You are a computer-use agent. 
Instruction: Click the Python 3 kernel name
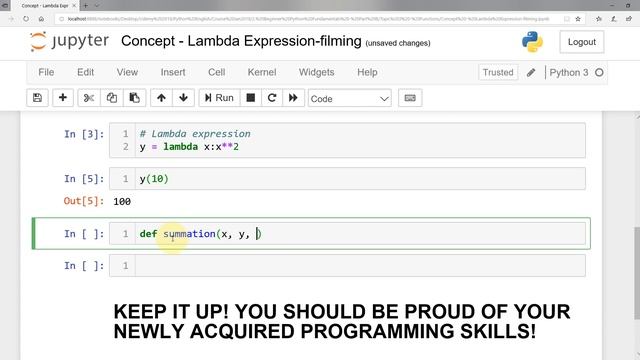569,73
